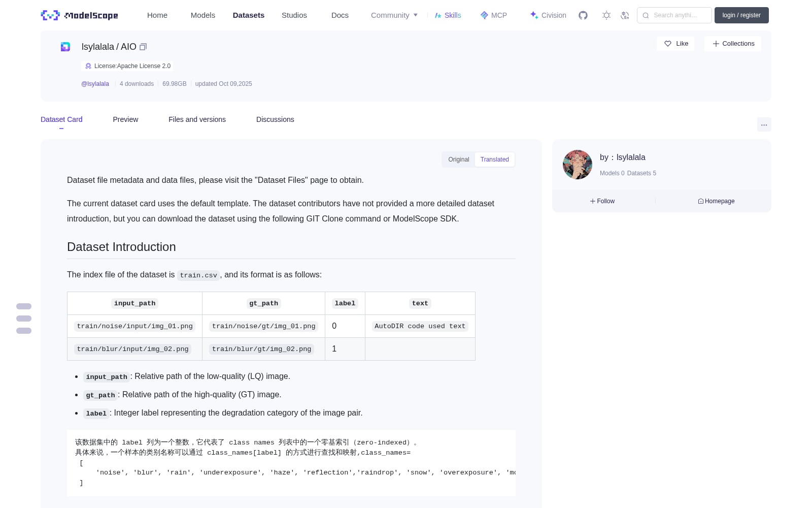Switch to the Preview tab

coord(125,119)
